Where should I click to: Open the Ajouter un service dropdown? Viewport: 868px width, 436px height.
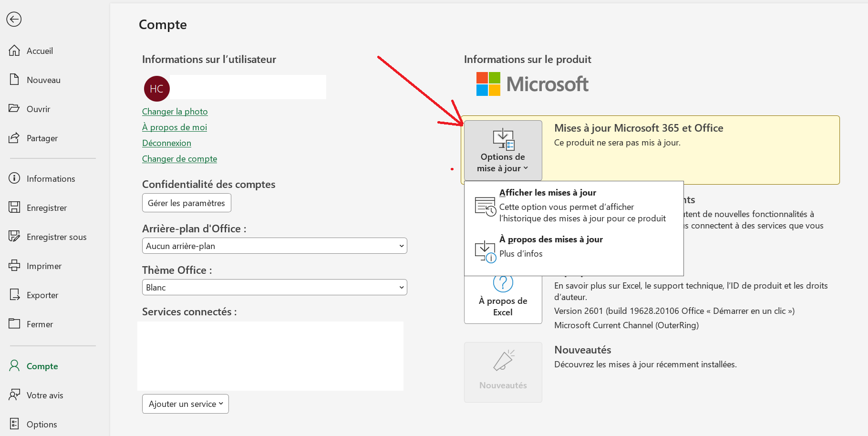pyautogui.click(x=186, y=404)
